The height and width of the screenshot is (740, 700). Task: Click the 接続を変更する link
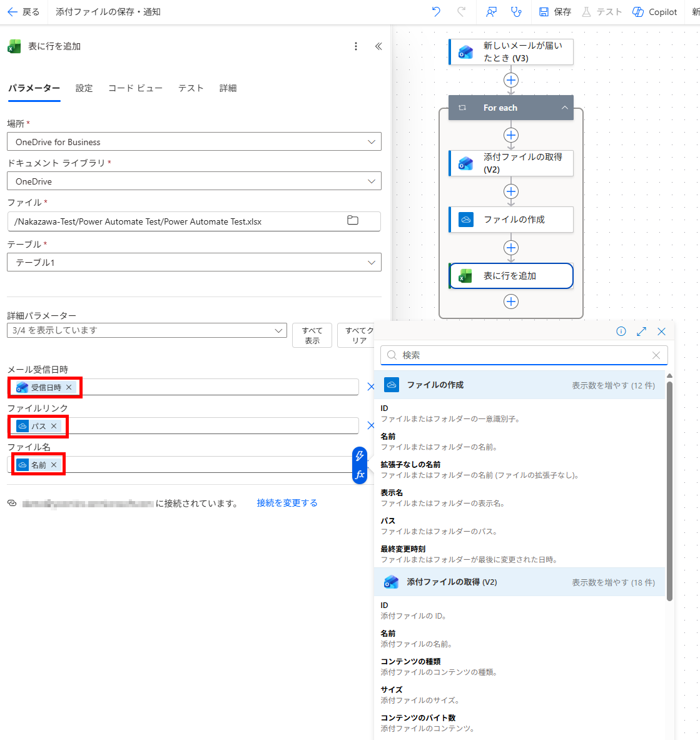pos(287,503)
